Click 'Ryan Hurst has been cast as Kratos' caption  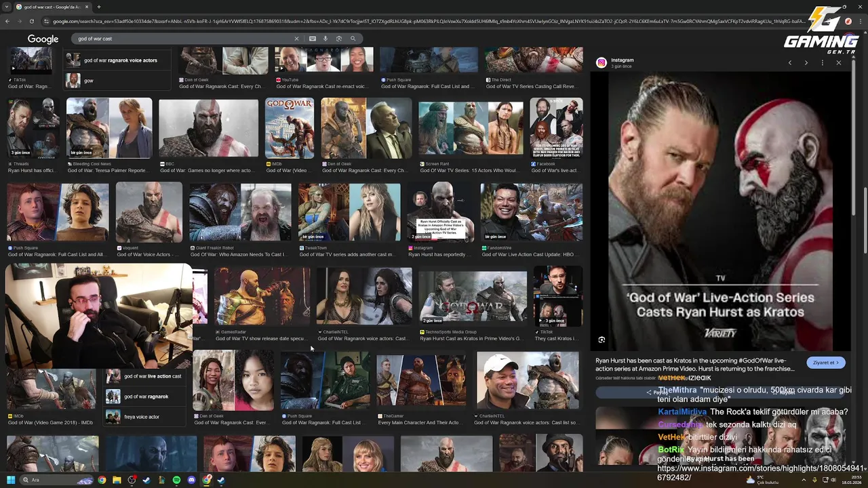tap(695, 364)
